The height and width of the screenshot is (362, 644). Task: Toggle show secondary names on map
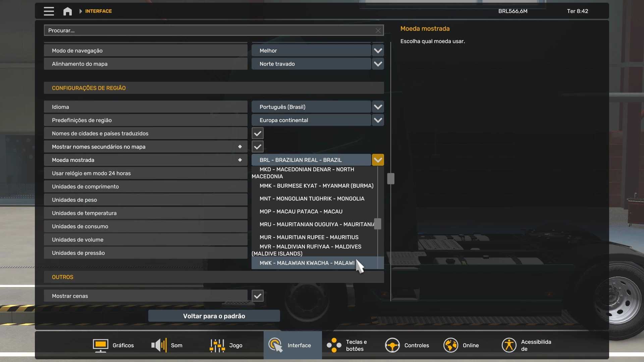tap(258, 147)
